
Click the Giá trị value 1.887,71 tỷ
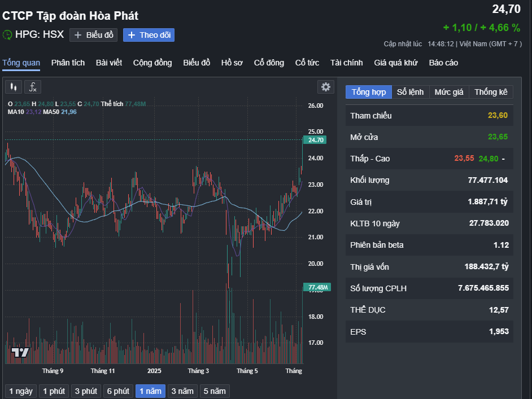[488, 201]
